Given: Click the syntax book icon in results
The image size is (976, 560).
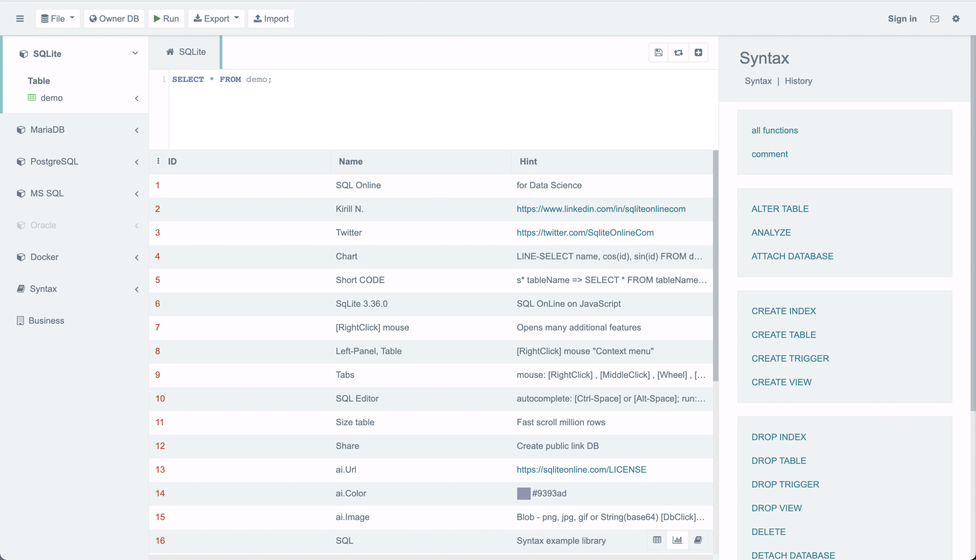Looking at the screenshot, I should click(x=698, y=540).
